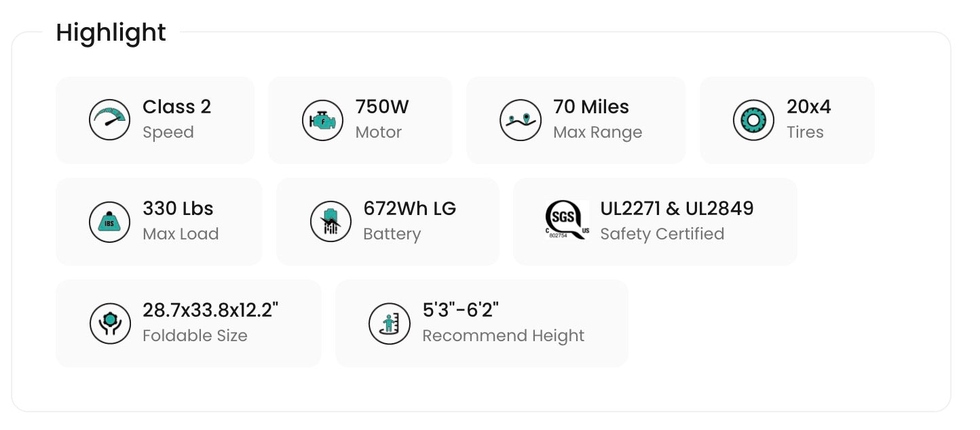Click the person height ruler icon
Viewport: 980px width, 430px height.
pyautogui.click(x=390, y=324)
